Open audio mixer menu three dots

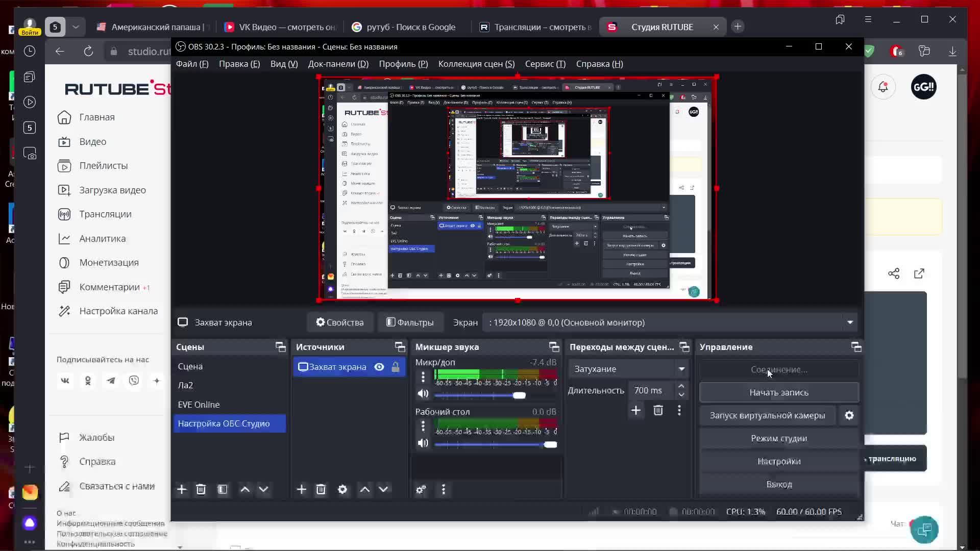click(444, 490)
